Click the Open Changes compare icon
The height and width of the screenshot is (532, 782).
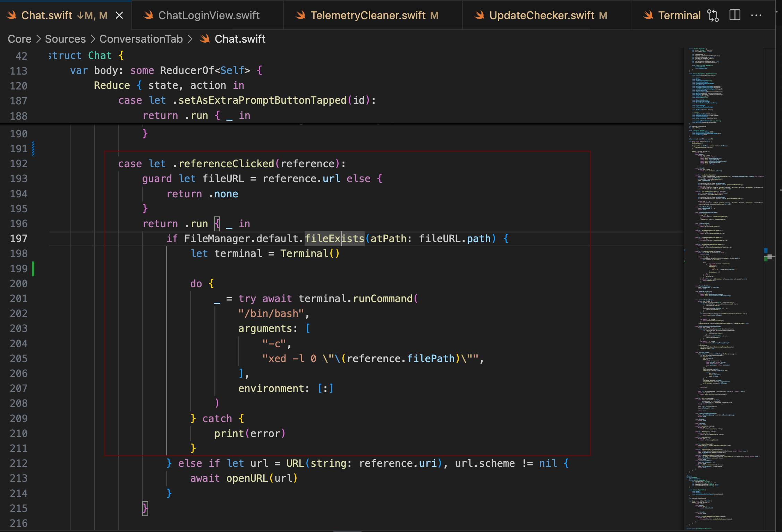click(x=713, y=15)
